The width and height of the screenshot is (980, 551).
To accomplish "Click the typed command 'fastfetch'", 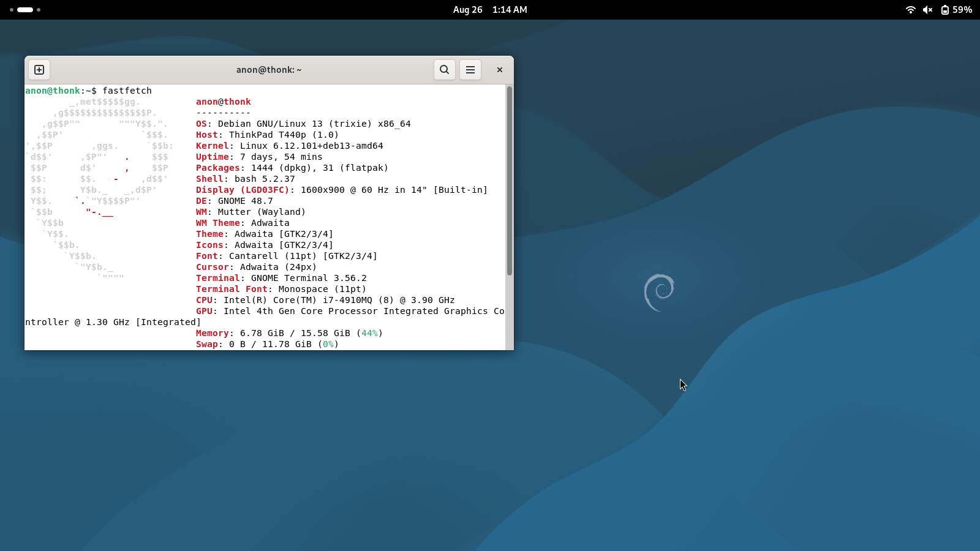I will (127, 91).
